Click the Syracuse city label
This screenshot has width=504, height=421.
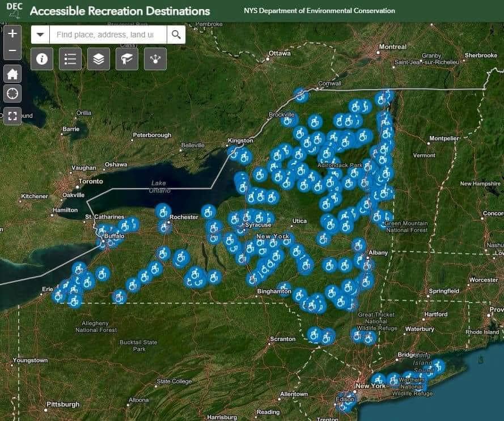click(x=258, y=224)
